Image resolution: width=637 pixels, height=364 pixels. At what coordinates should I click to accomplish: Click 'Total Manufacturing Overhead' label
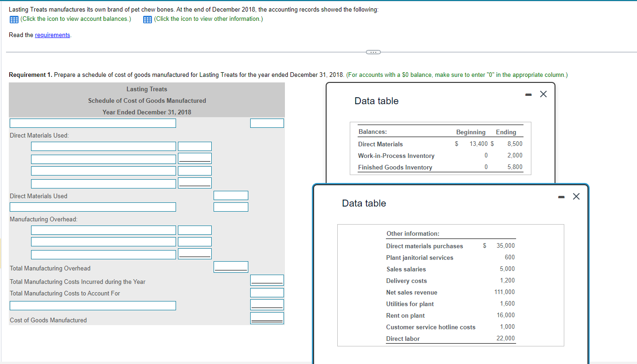tap(50, 268)
